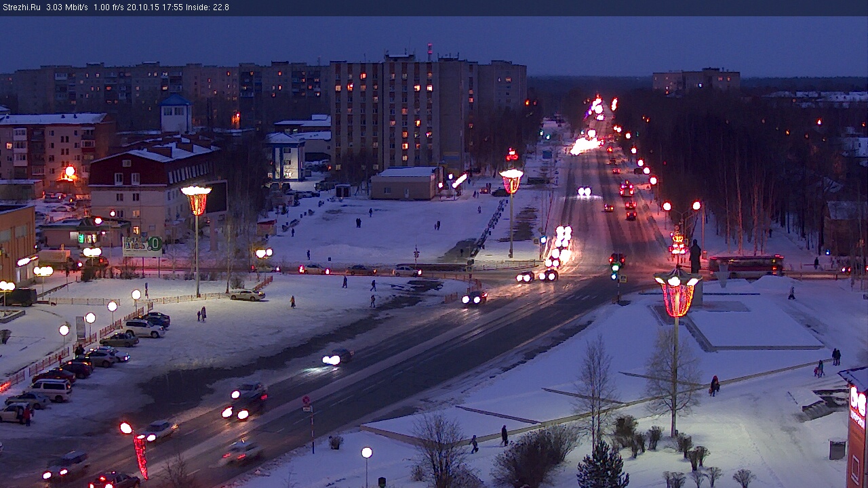
Task: Select the 3.03 Mbit/s bitrate value
Action: click(67, 7)
